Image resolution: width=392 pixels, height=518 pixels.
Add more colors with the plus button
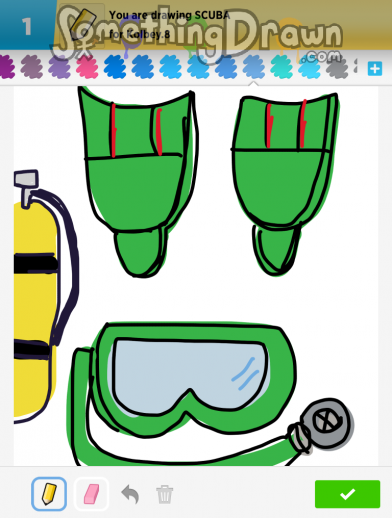375,69
